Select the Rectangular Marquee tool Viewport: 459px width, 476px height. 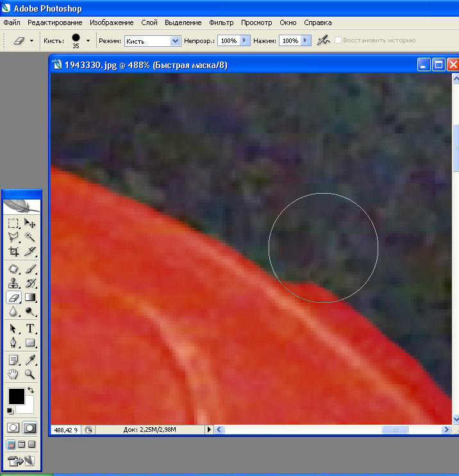(x=13, y=223)
